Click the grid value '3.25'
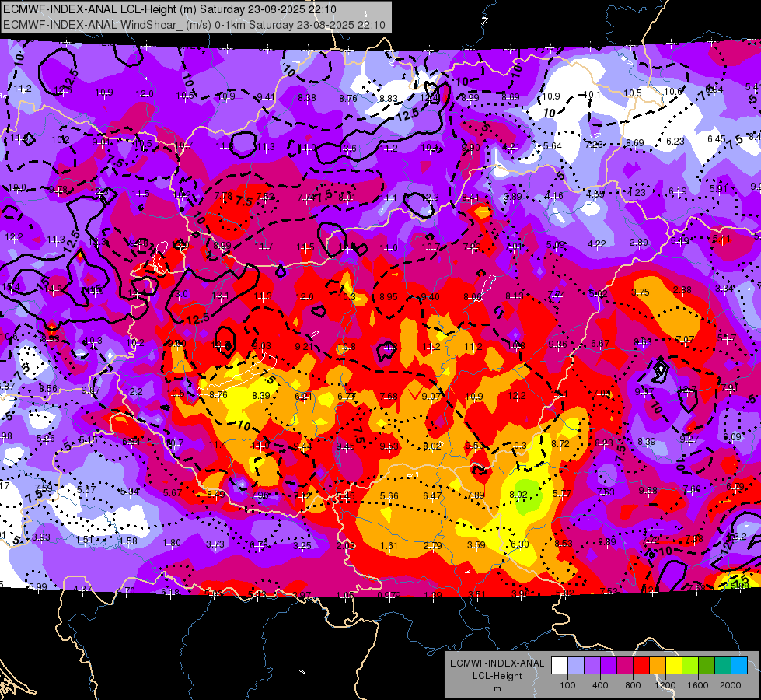 (x=302, y=545)
